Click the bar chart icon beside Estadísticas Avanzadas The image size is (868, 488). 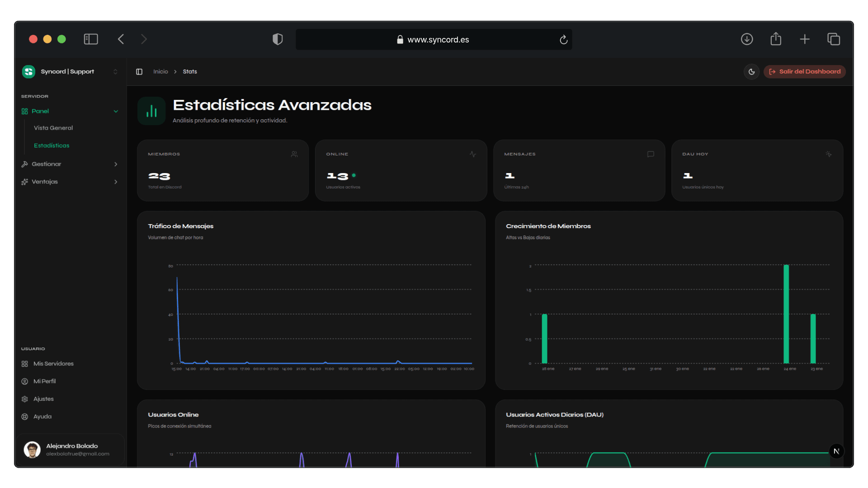151,110
